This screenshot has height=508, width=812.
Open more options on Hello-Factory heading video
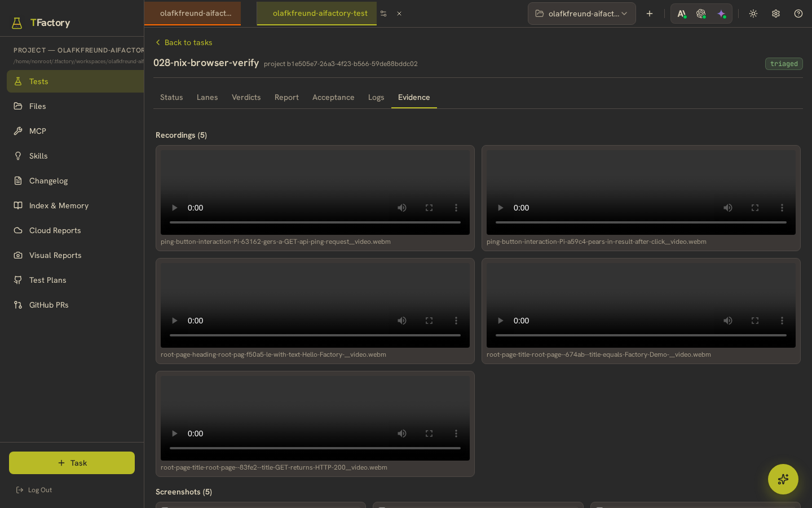point(456,321)
